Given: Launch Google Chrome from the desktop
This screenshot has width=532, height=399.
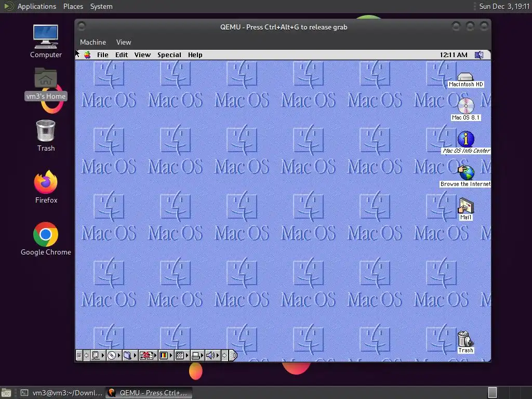Looking at the screenshot, I should point(46,239).
